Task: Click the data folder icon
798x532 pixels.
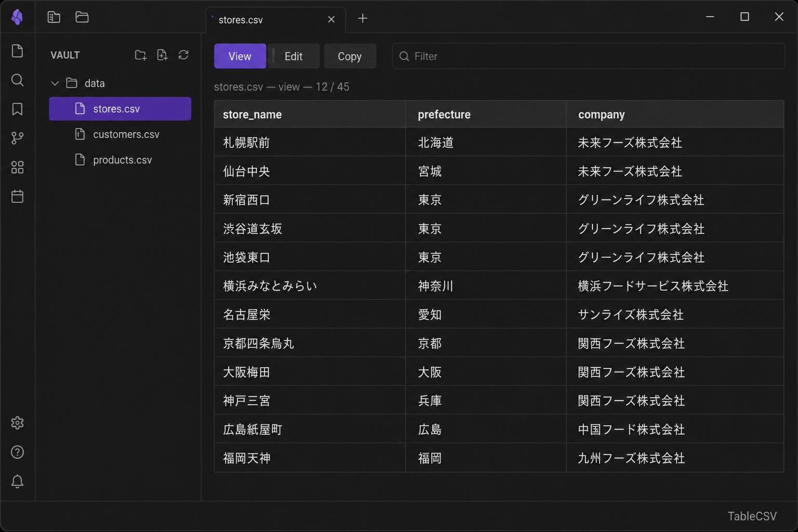Action: click(72, 83)
